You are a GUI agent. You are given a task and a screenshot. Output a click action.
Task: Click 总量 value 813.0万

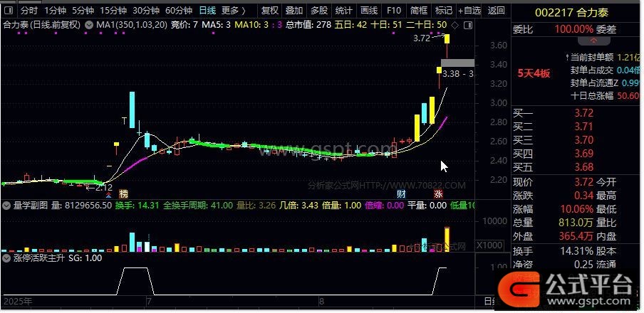(x=576, y=223)
